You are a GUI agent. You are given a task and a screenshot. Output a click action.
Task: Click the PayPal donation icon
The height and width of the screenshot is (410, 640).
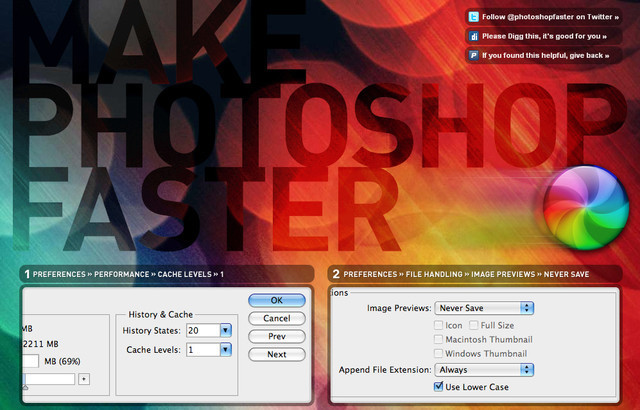pyautogui.click(x=473, y=55)
